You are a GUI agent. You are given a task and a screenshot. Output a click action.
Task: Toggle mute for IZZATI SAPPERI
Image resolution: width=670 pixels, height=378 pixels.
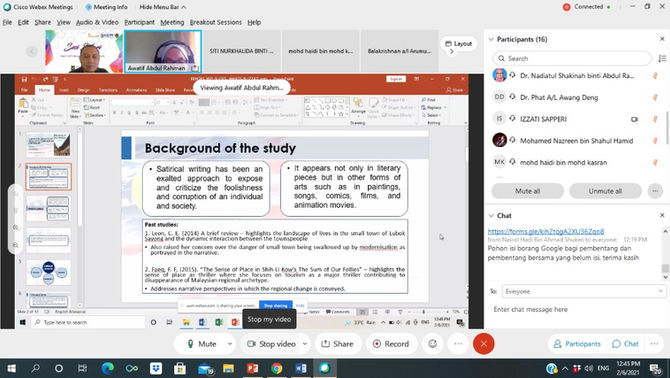tap(655, 119)
